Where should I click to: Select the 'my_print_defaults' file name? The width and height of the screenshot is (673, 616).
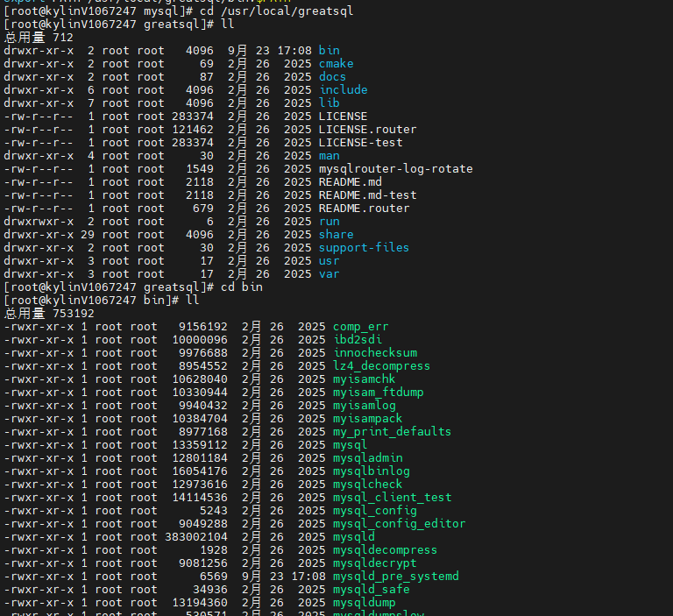pos(392,432)
